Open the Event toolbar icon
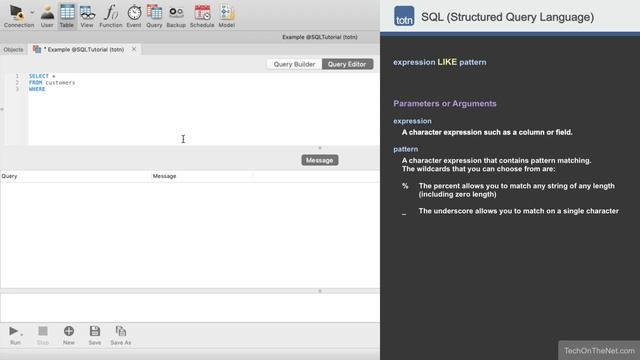The image size is (640, 360). [x=134, y=16]
